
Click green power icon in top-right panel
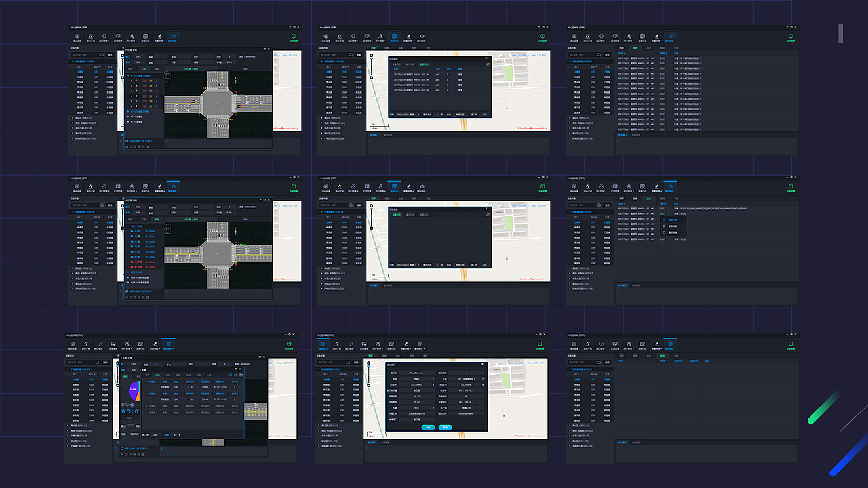[x=791, y=36]
